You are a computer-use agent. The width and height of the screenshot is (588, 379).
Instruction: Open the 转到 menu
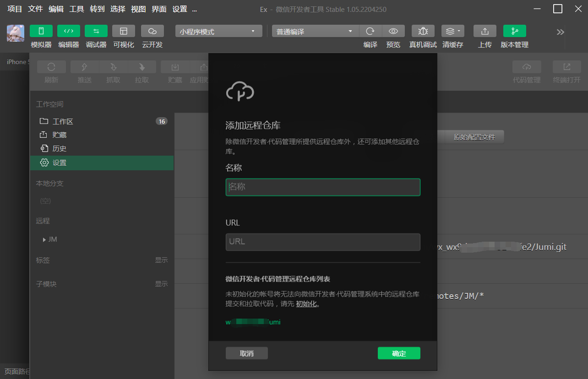97,9
